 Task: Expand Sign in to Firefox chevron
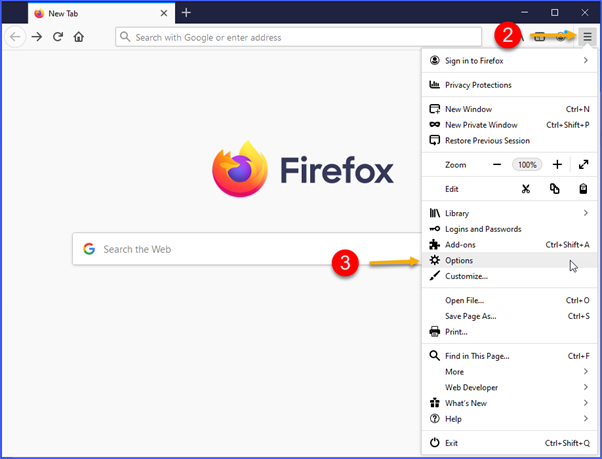(585, 60)
